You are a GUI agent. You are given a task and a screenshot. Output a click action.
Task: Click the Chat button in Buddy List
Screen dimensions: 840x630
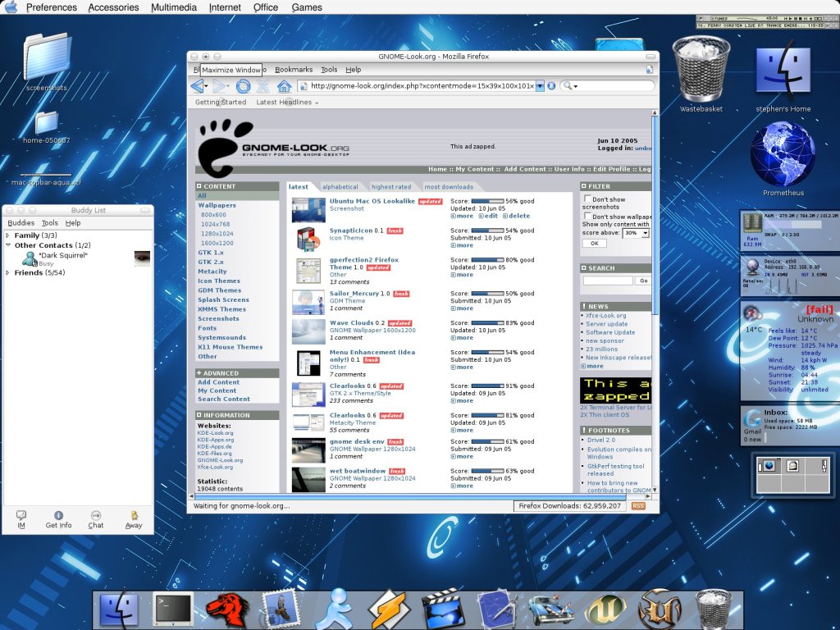[x=96, y=519]
